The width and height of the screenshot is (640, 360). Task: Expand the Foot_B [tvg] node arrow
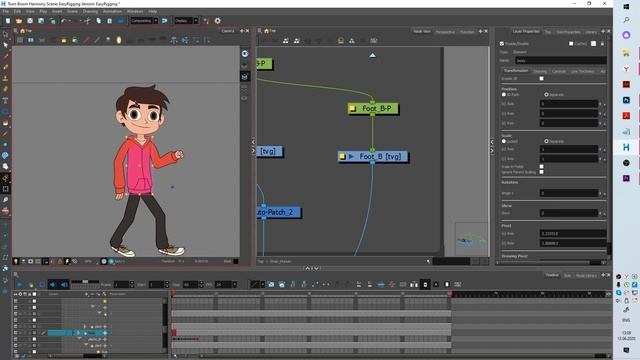351,156
